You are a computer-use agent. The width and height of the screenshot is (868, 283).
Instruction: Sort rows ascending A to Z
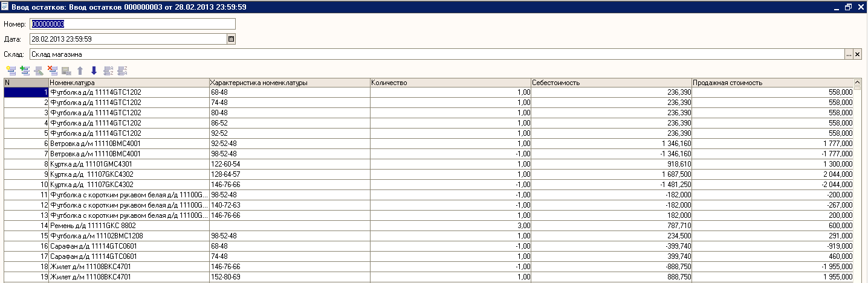(109, 71)
